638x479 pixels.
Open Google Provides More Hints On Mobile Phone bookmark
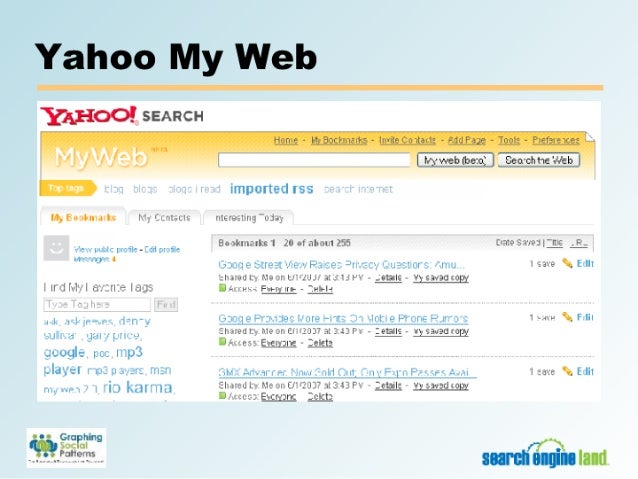(343, 318)
